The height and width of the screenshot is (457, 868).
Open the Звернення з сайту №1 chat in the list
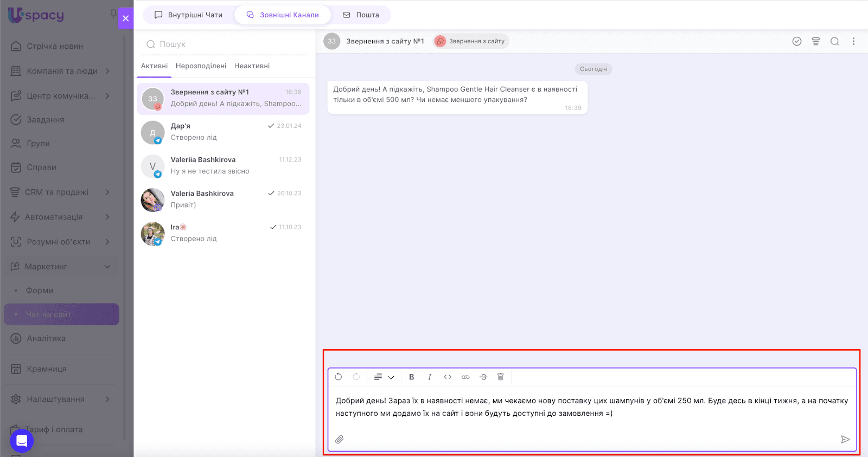[224, 99]
